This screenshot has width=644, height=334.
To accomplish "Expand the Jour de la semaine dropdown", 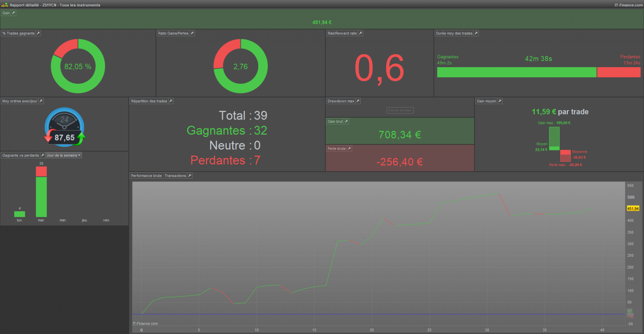I will [x=64, y=155].
